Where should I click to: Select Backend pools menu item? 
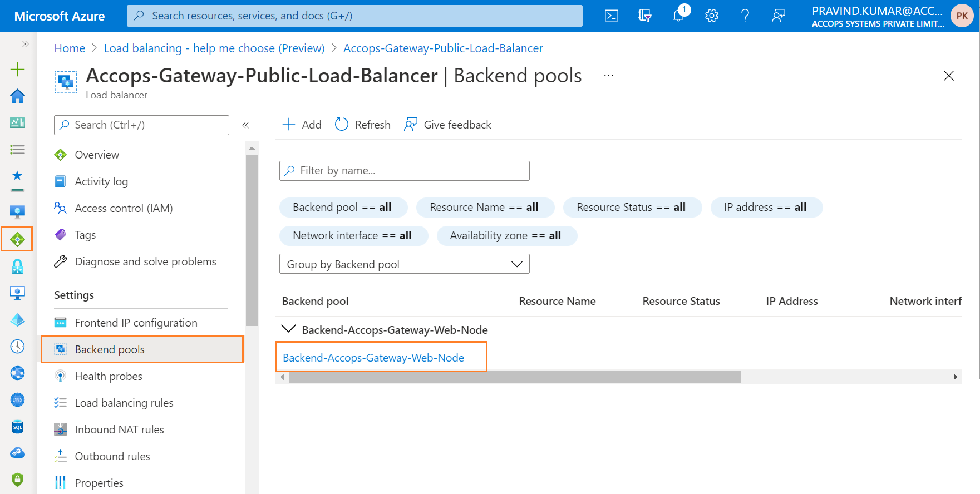142,349
